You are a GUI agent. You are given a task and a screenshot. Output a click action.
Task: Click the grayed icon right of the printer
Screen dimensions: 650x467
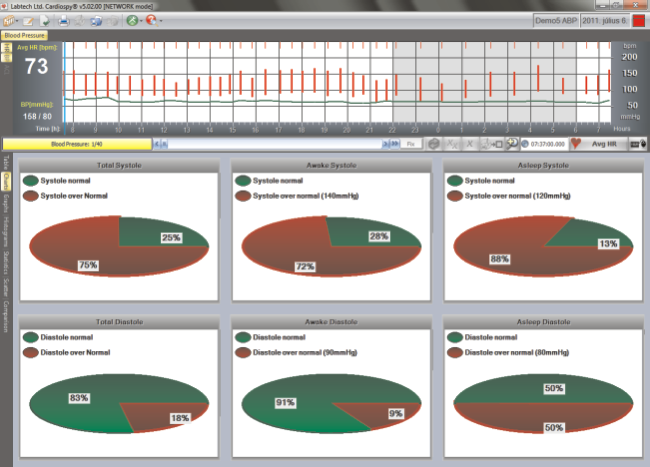pyautogui.click(x=80, y=20)
